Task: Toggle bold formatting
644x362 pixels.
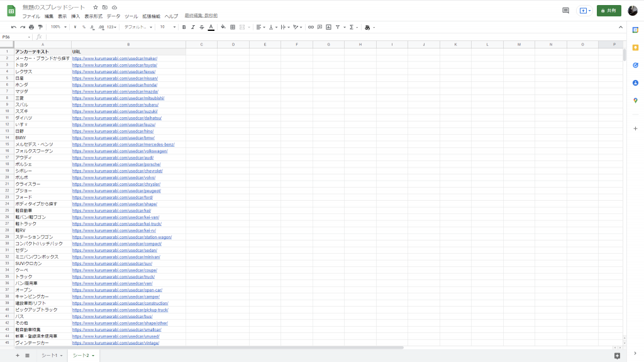Action: coord(184,27)
